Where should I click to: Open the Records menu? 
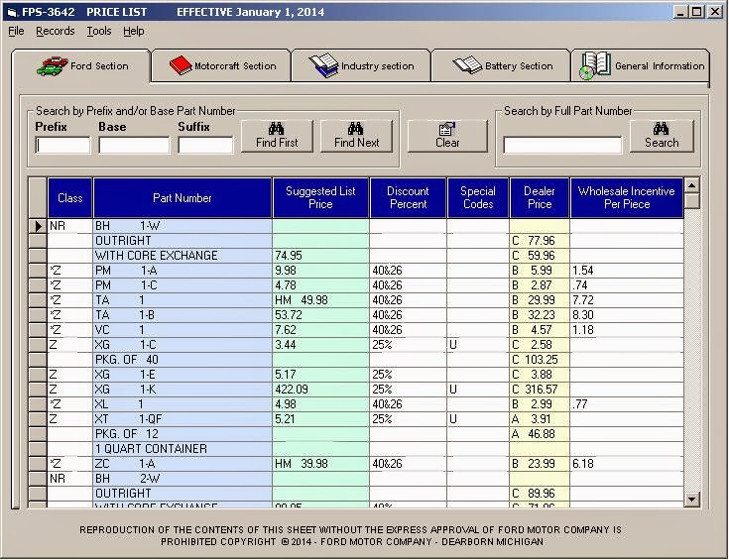click(55, 31)
